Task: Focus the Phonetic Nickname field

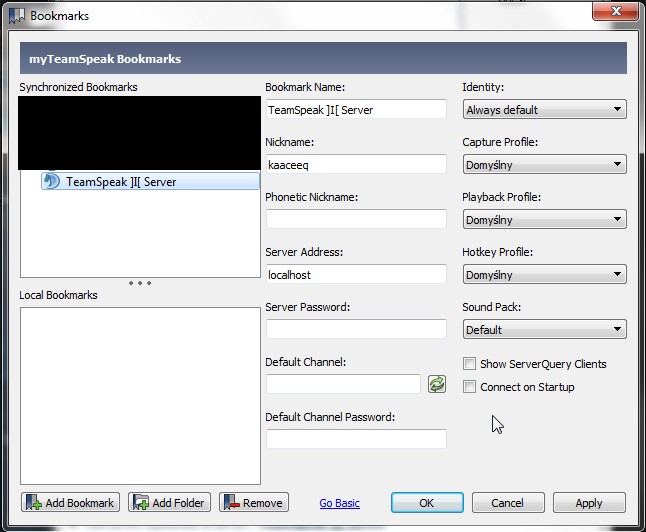Action: (356, 219)
